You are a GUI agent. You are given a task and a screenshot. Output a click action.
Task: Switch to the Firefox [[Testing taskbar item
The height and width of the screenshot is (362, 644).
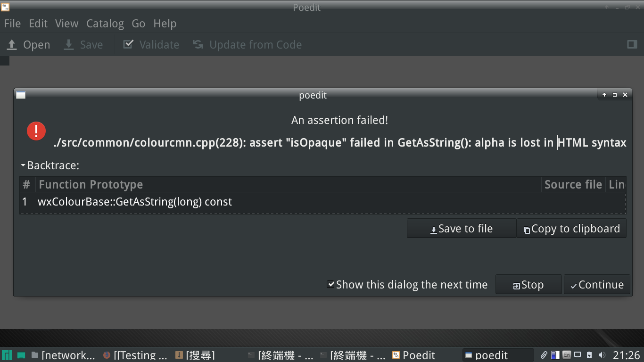coord(135,355)
